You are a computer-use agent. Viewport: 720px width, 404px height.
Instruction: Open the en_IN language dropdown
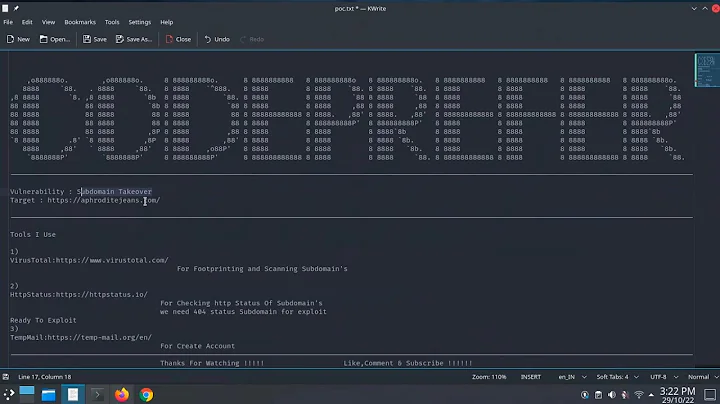tap(572, 377)
